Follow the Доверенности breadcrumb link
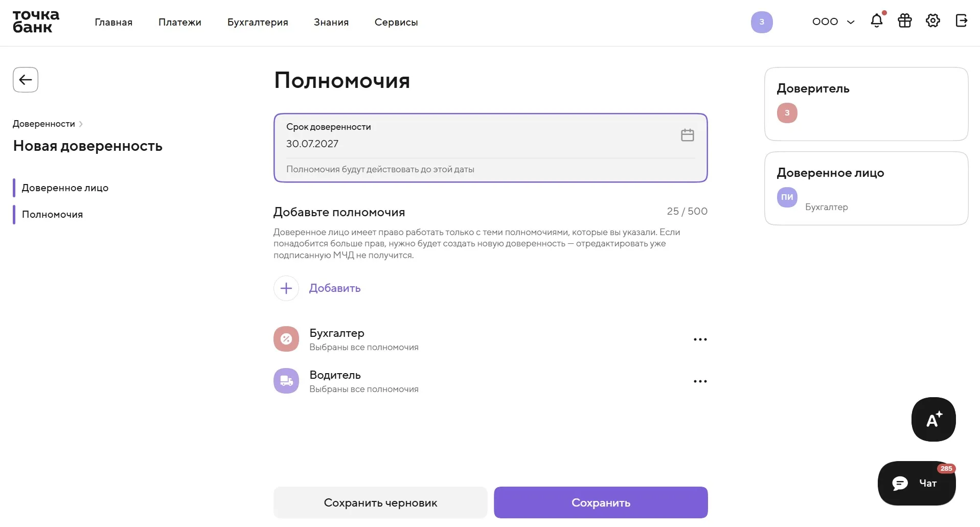The width and height of the screenshot is (980, 527). (44, 124)
